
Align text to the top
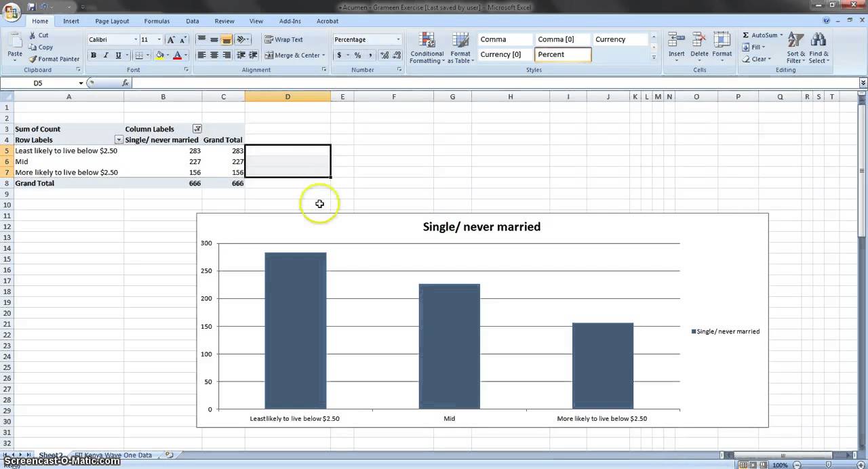tap(201, 40)
